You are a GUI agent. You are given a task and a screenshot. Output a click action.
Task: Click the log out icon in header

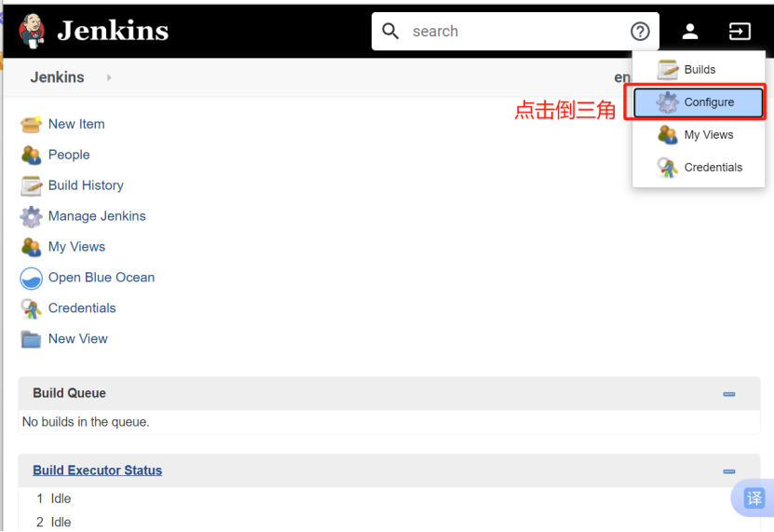click(x=740, y=31)
